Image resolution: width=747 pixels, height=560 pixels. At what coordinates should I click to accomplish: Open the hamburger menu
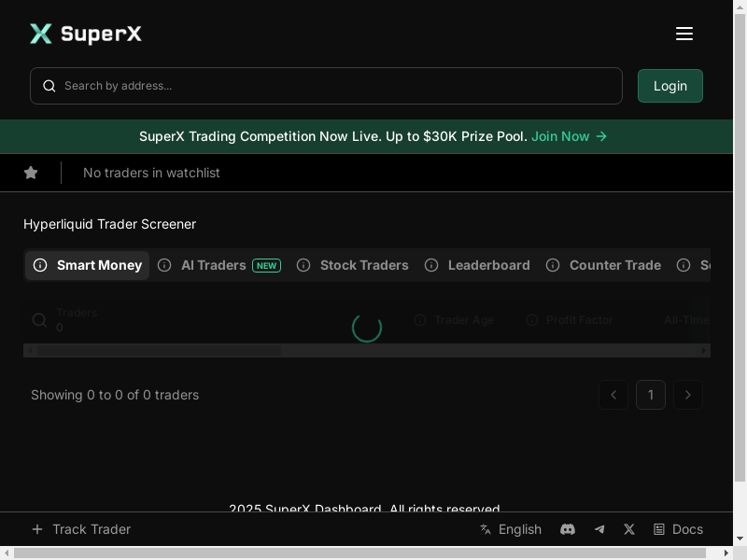(684, 34)
